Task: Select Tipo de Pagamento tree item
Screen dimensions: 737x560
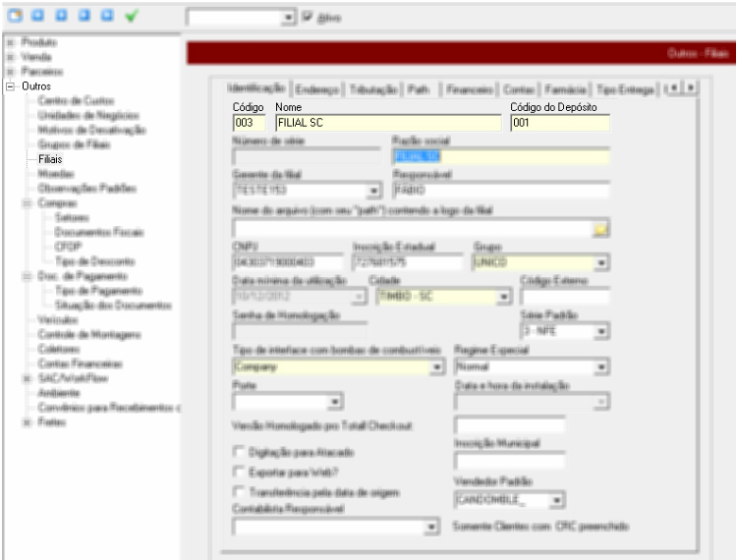Action: pyautogui.click(x=98, y=291)
